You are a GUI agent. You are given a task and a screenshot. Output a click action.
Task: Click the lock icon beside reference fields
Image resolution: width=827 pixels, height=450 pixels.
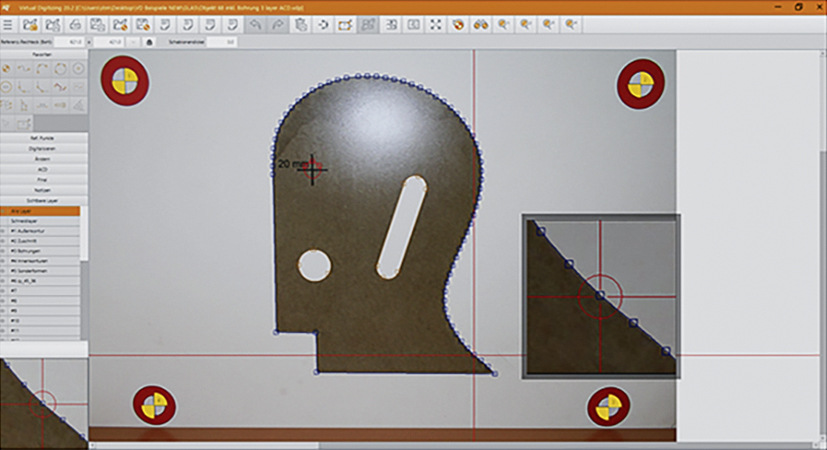(x=148, y=42)
